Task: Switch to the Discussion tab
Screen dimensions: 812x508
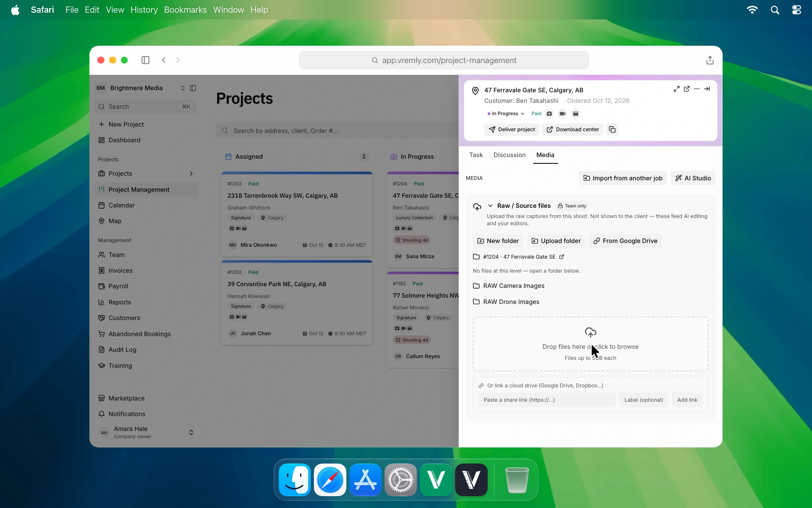Action: 509,155
